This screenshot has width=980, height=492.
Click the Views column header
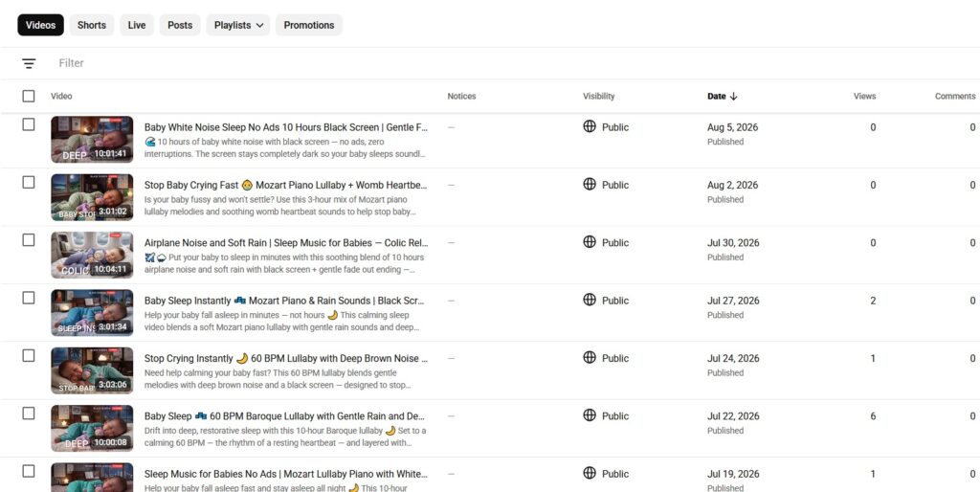coord(864,97)
